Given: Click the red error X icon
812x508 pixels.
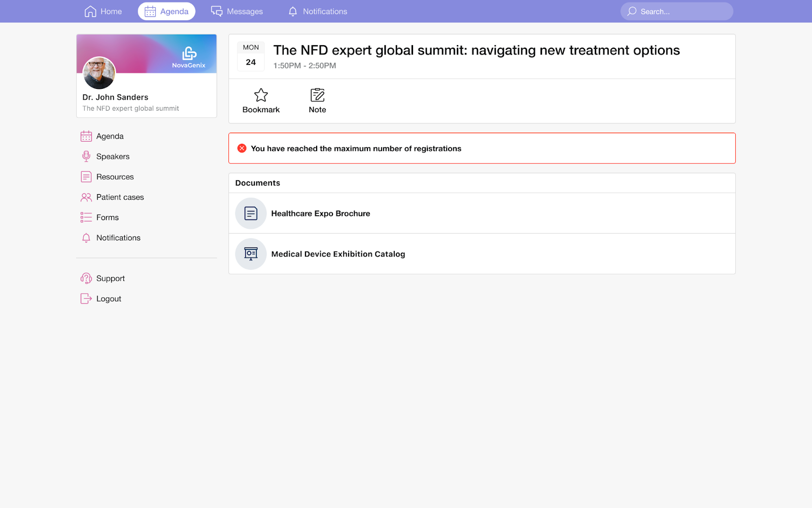Looking at the screenshot, I should point(242,148).
